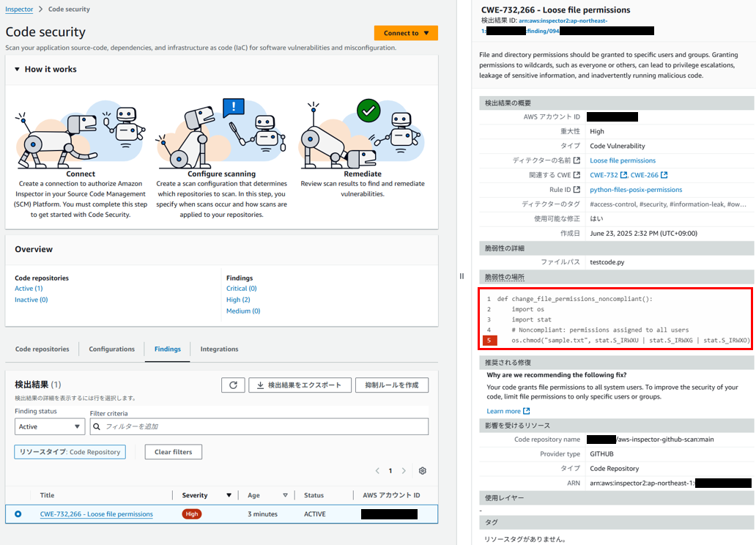Click external link icon beside 関連する CWE

coord(577,174)
